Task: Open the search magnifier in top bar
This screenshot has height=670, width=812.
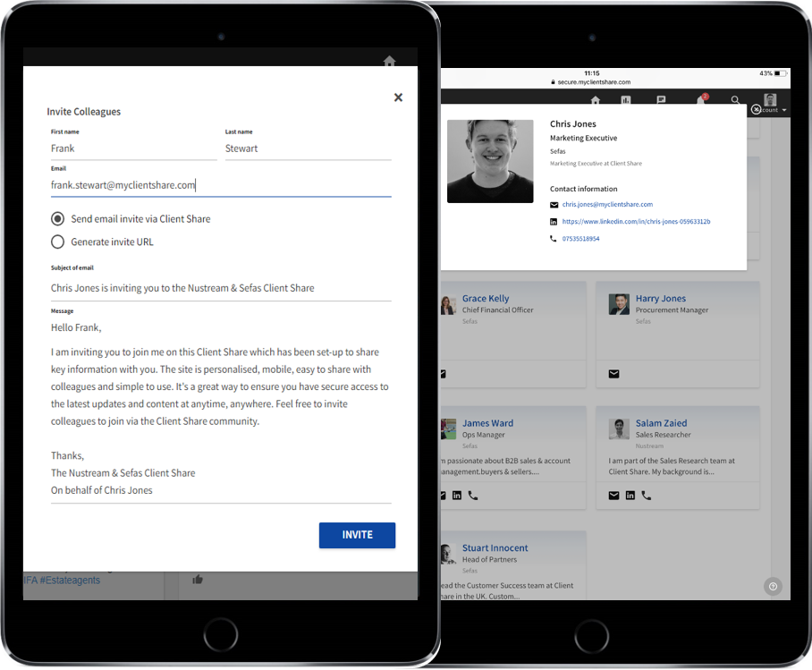Action: pos(735,101)
